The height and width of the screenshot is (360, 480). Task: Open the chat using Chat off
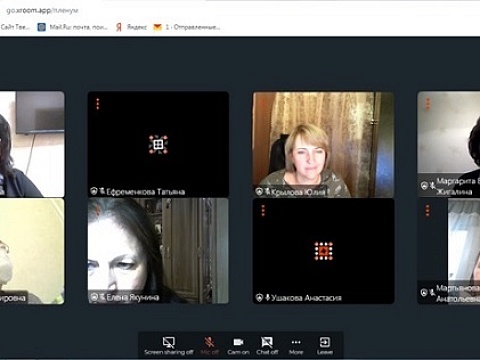267,346
